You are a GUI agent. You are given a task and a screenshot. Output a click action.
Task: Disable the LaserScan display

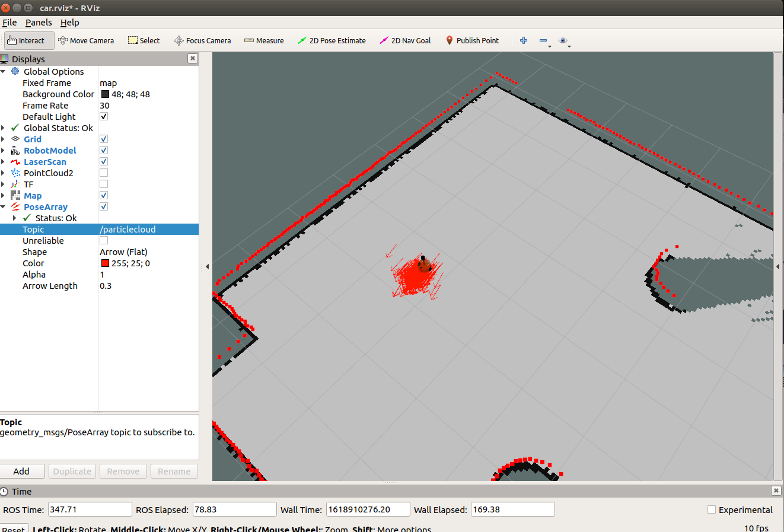pos(104,161)
